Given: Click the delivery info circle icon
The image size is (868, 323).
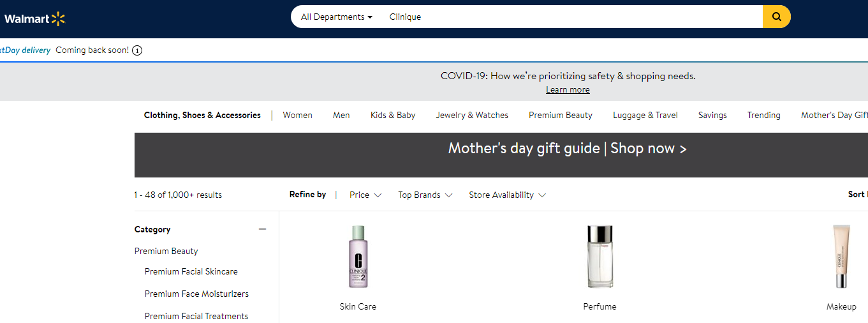Looking at the screenshot, I should [137, 50].
